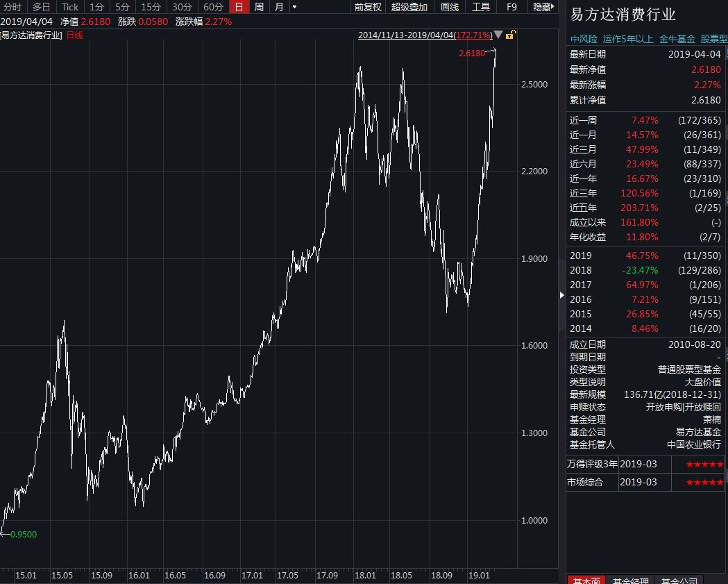Open the 画线 drawing tool

(x=450, y=7)
